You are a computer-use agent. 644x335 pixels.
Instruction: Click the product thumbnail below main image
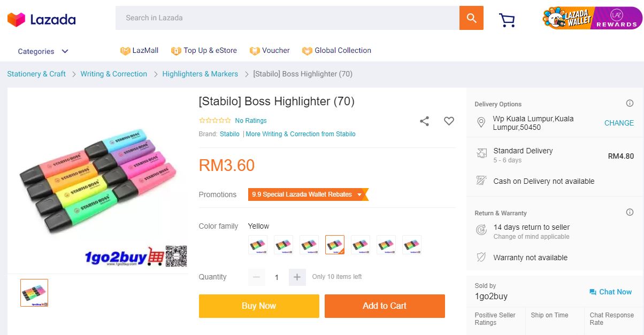[34, 293]
